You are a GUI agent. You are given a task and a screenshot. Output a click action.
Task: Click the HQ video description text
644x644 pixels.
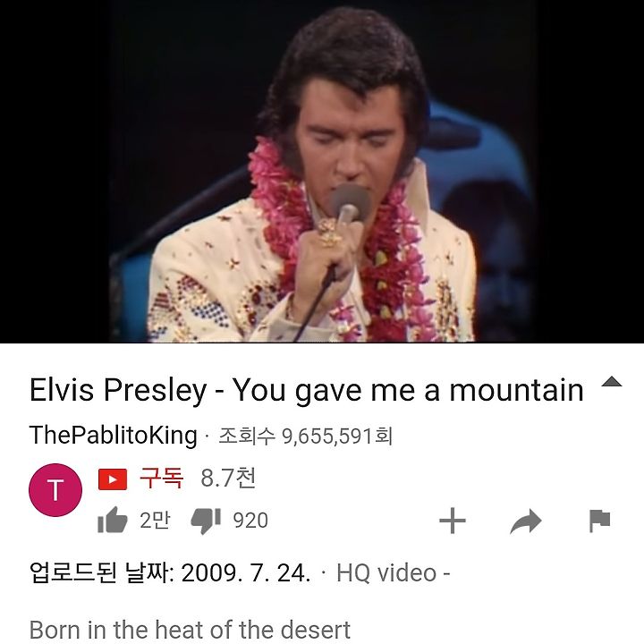click(393, 573)
